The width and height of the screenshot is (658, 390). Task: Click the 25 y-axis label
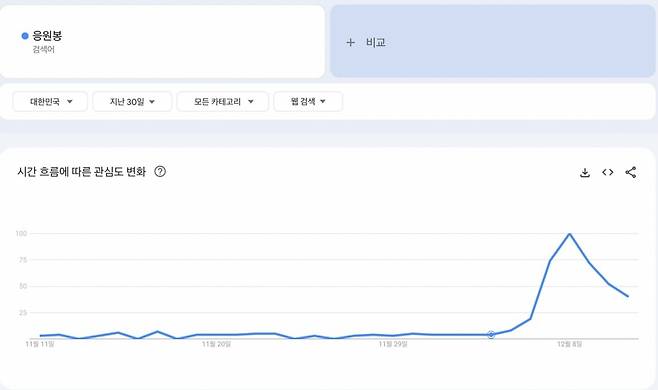coord(23,313)
